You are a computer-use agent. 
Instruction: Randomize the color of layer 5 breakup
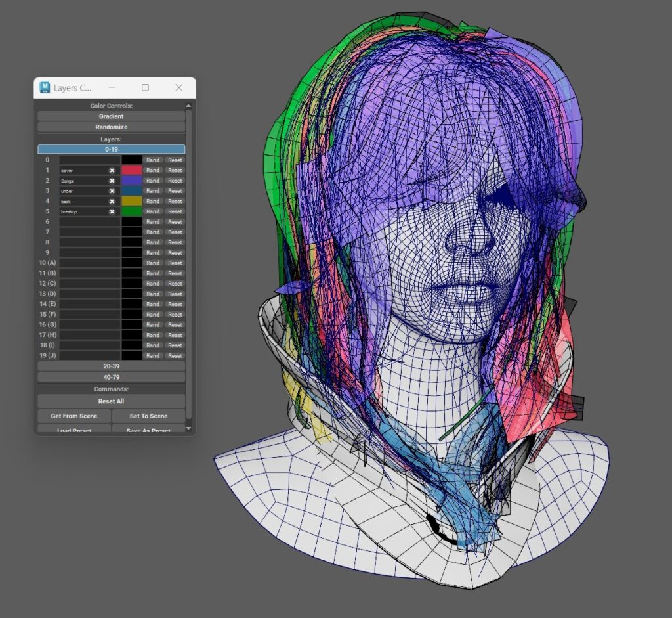coord(152,211)
